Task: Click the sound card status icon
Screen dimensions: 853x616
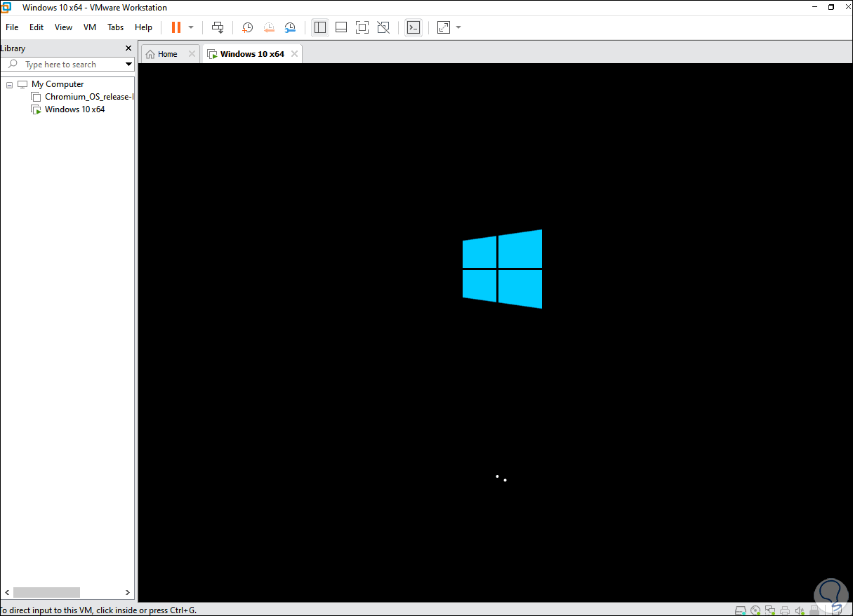Action: point(800,610)
